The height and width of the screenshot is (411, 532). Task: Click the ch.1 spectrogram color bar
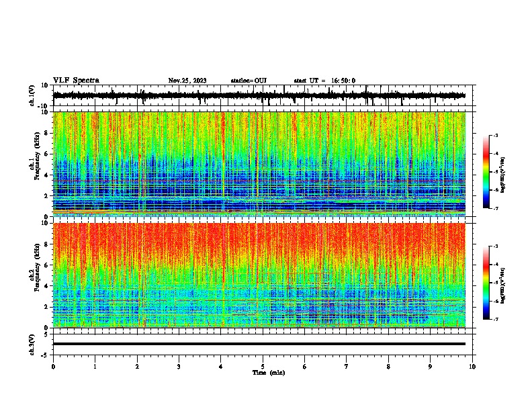486,172
